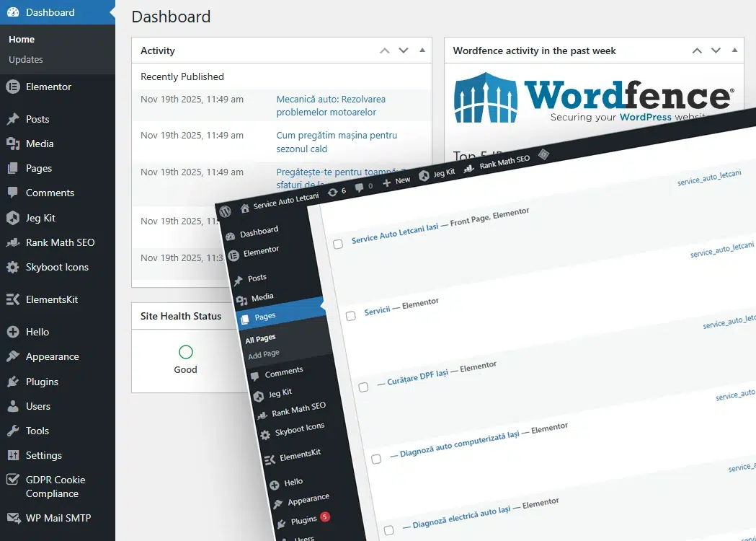
Task: Check the box for Diagnoză auto computerizată Iași
Action: click(x=376, y=459)
